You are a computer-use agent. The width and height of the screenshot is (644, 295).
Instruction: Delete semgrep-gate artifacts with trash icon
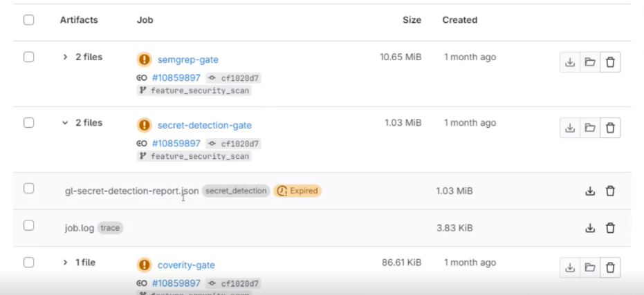point(610,63)
